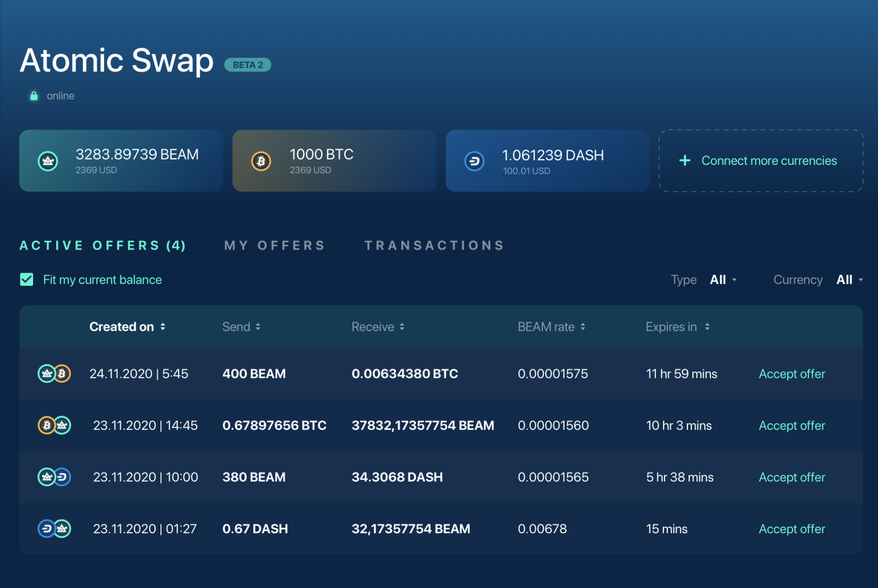The image size is (878, 588).
Task: Click the BETA 2 badge
Action: 248,65
